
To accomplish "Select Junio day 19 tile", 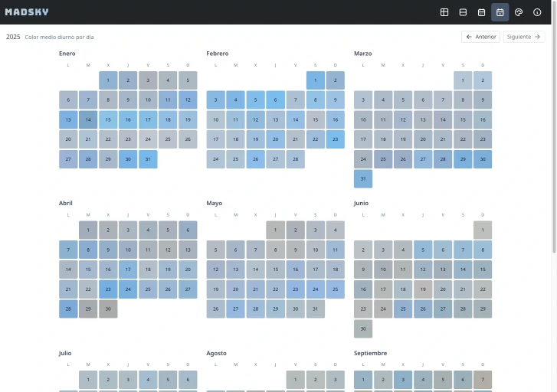I will [423, 289].
